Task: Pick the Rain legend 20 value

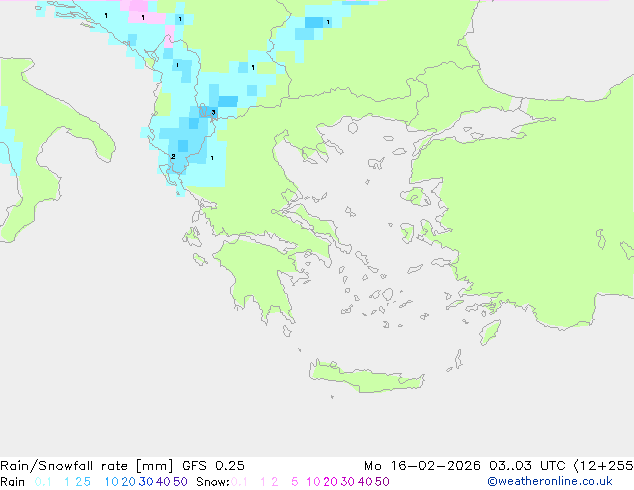Action: (128, 482)
